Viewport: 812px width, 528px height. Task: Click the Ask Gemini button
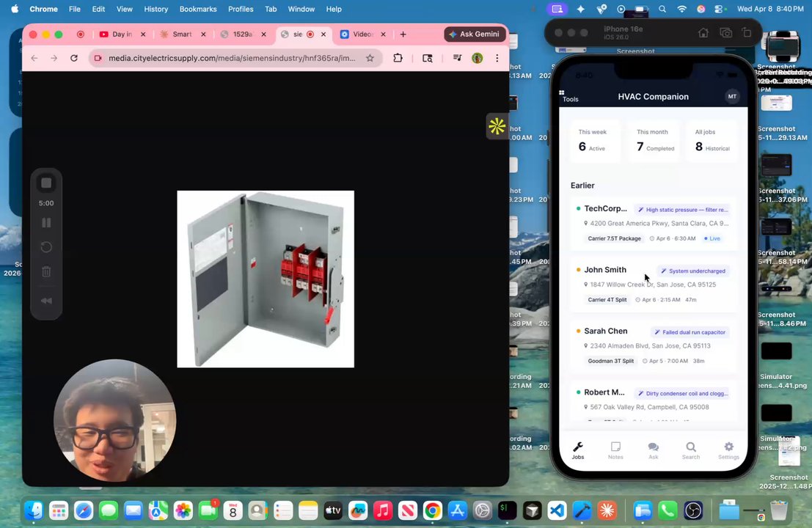click(475, 34)
